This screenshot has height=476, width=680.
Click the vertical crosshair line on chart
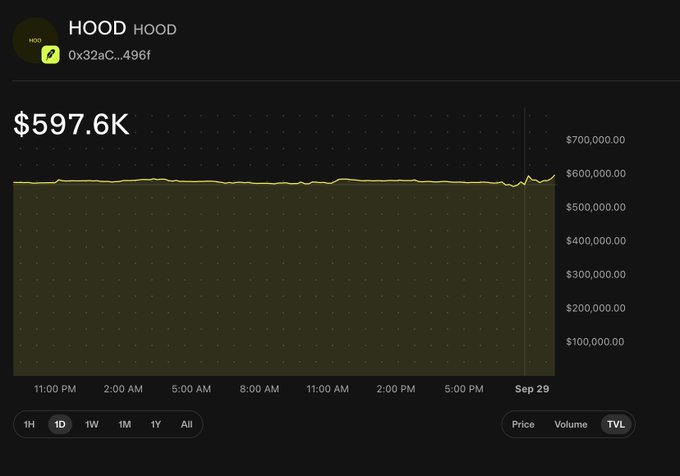point(525,242)
